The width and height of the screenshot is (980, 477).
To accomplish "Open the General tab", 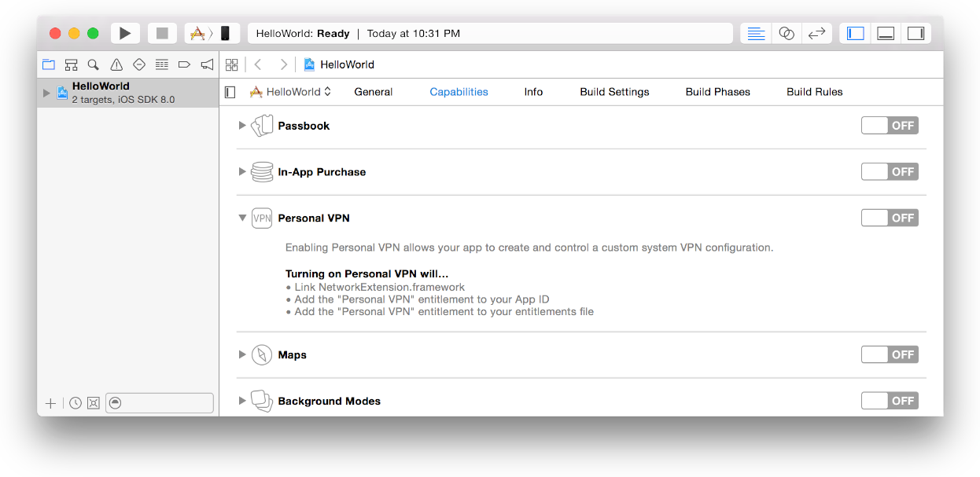I will point(373,92).
